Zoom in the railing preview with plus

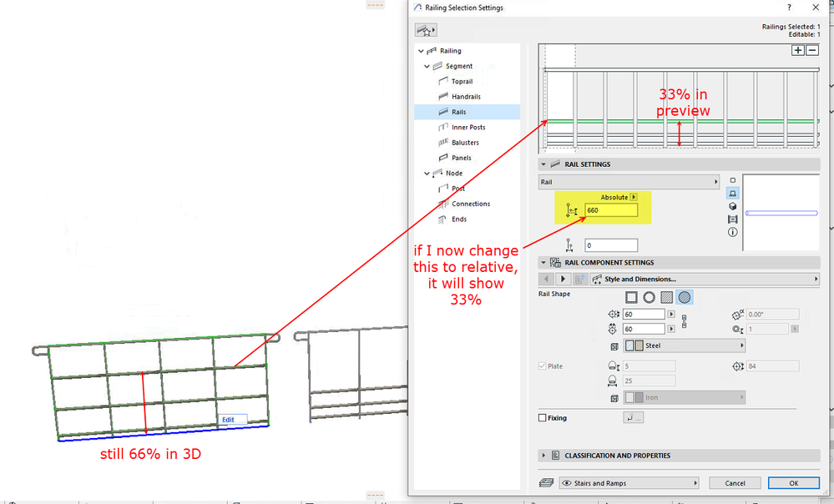[798, 51]
